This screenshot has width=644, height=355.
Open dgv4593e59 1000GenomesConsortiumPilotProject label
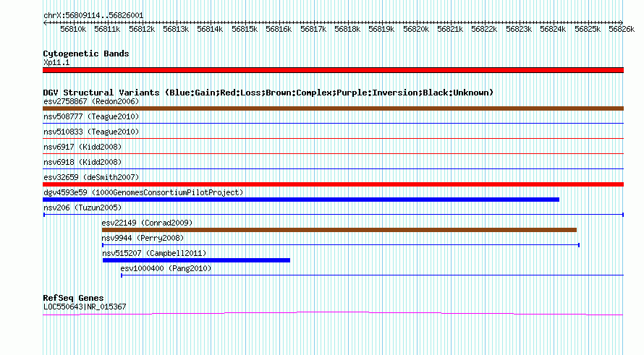pyautogui.click(x=143, y=192)
